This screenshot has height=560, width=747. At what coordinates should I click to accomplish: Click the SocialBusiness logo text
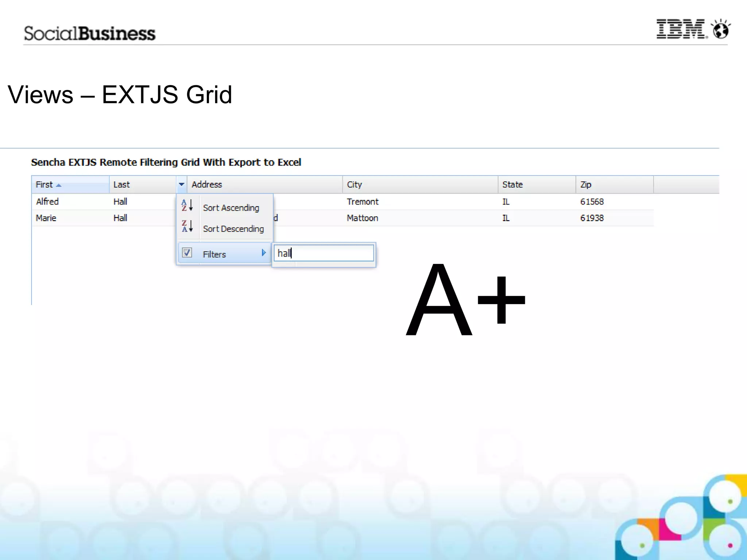90,33
